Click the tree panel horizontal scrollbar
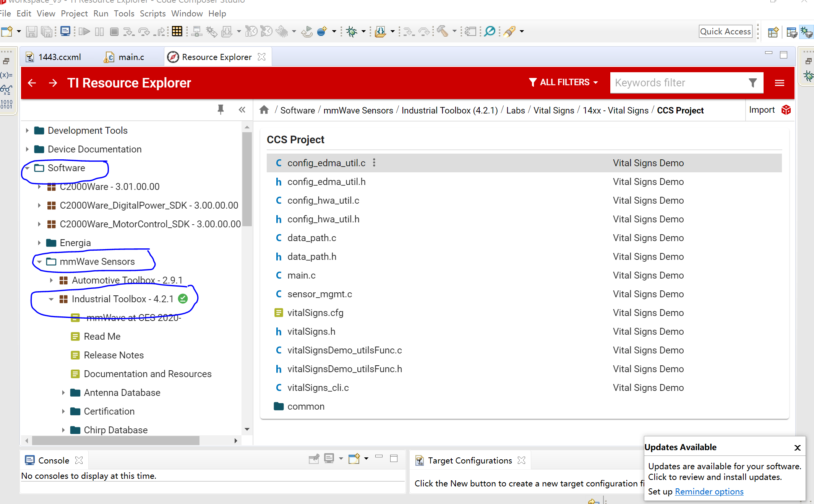This screenshot has height=504, width=814. [x=116, y=441]
